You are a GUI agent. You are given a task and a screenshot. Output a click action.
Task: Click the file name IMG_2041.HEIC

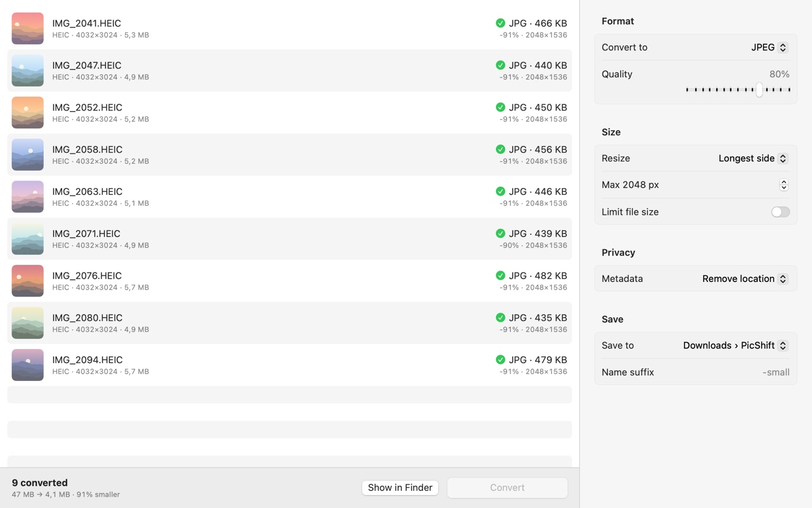click(x=86, y=23)
